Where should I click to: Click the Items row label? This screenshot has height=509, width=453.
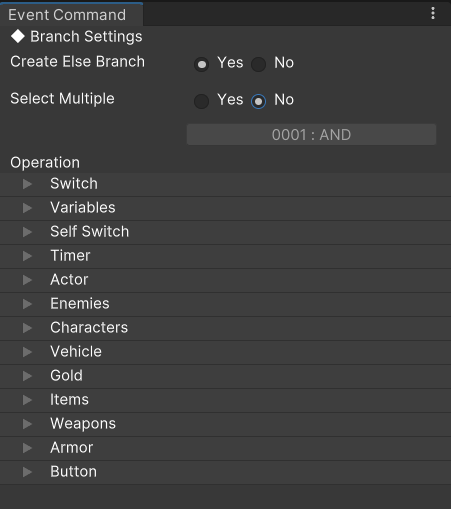pyautogui.click(x=69, y=400)
